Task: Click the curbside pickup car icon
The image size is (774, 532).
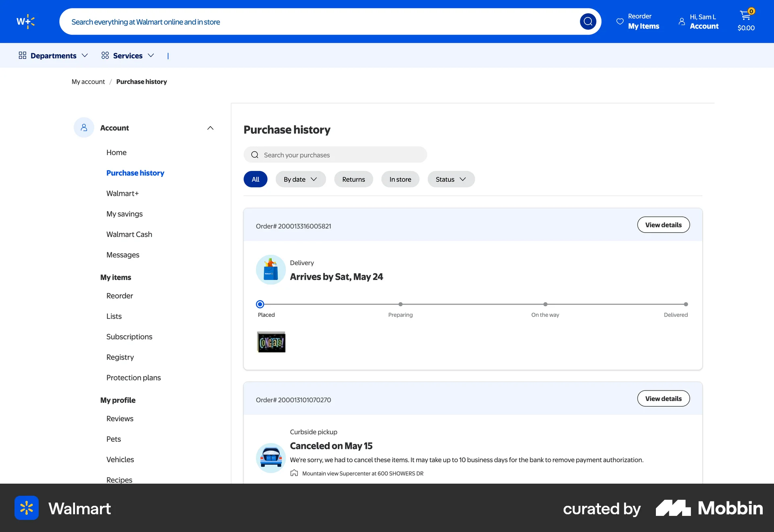Action: pyautogui.click(x=270, y=458)
